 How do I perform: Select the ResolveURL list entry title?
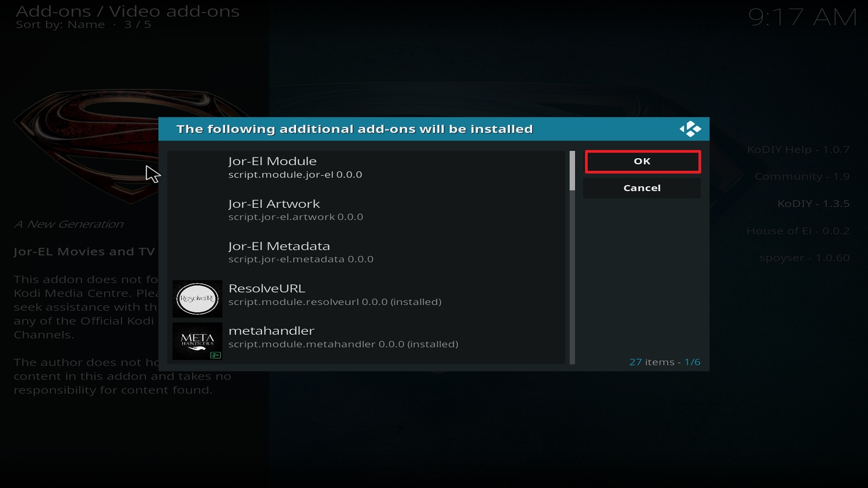point(267,288)
